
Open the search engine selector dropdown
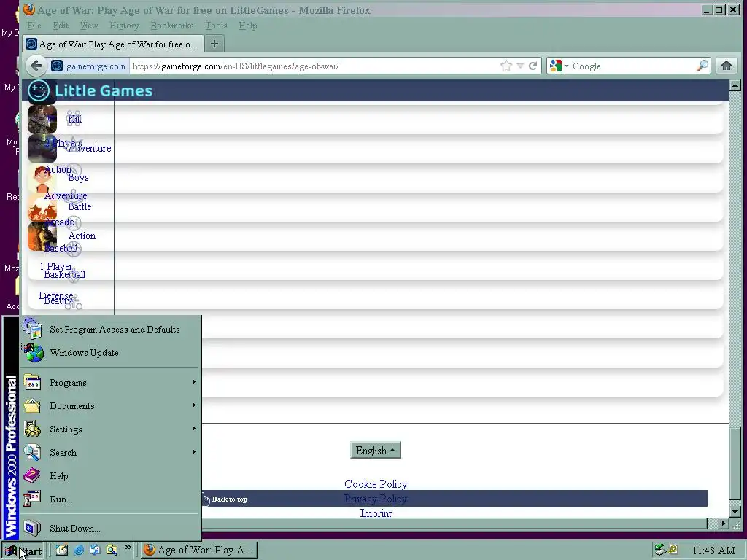[x=559, y=66]
